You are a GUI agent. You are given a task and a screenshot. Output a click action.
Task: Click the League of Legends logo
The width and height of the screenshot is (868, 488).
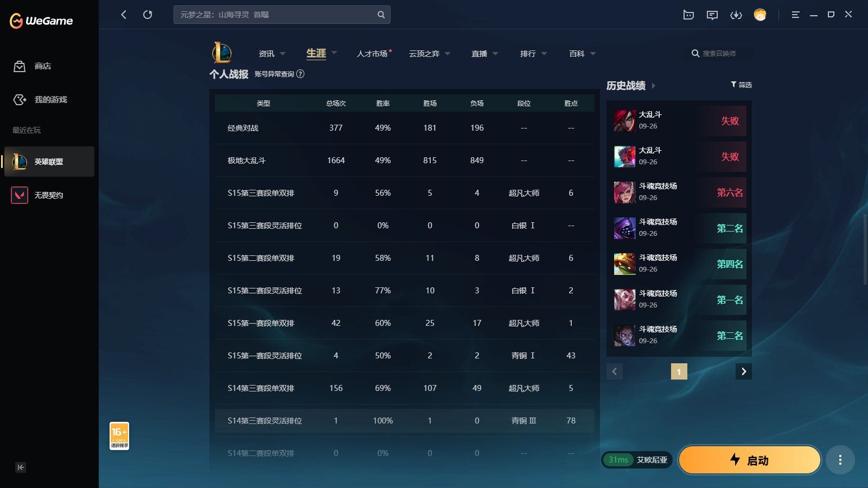coord(221,53)
